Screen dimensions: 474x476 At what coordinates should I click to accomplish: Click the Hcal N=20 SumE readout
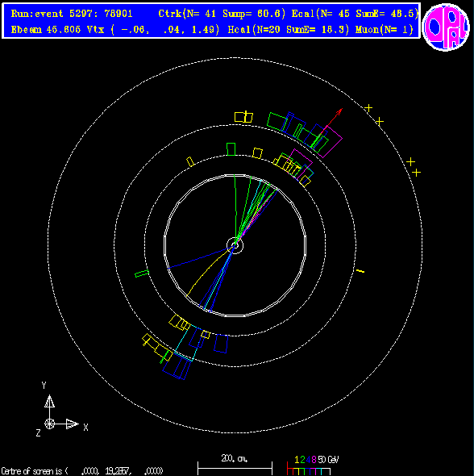(x=289, y=29)
